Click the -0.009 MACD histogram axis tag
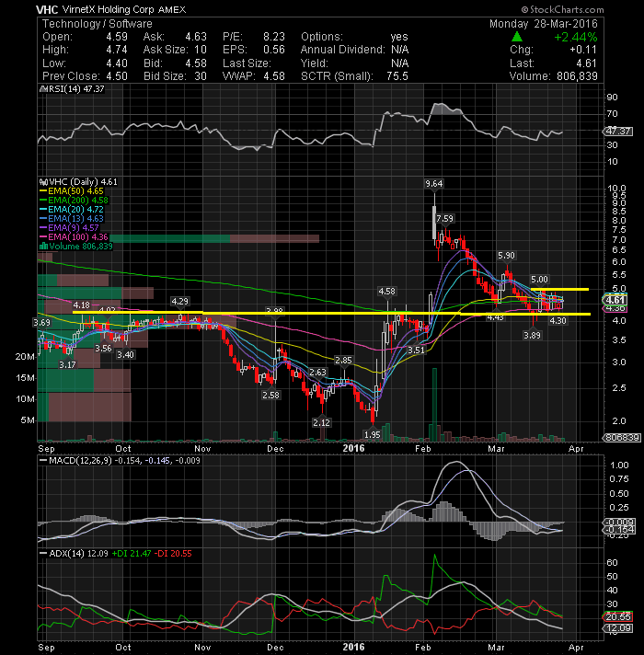 (620, 523)
